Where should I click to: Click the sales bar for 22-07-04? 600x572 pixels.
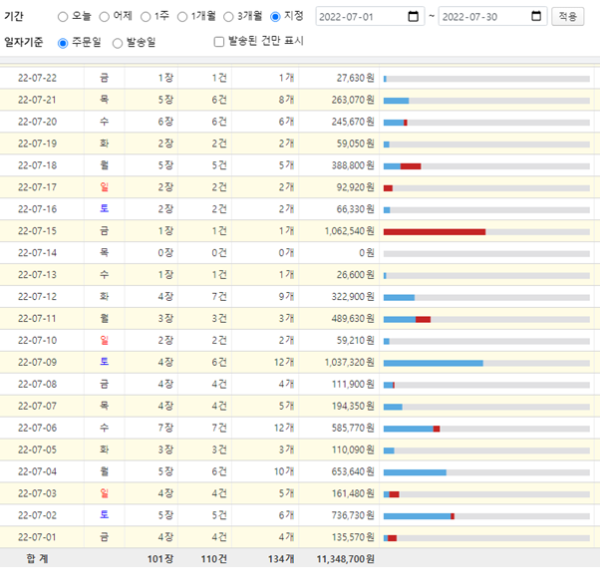pyautogui.click(x=486, y=473)
